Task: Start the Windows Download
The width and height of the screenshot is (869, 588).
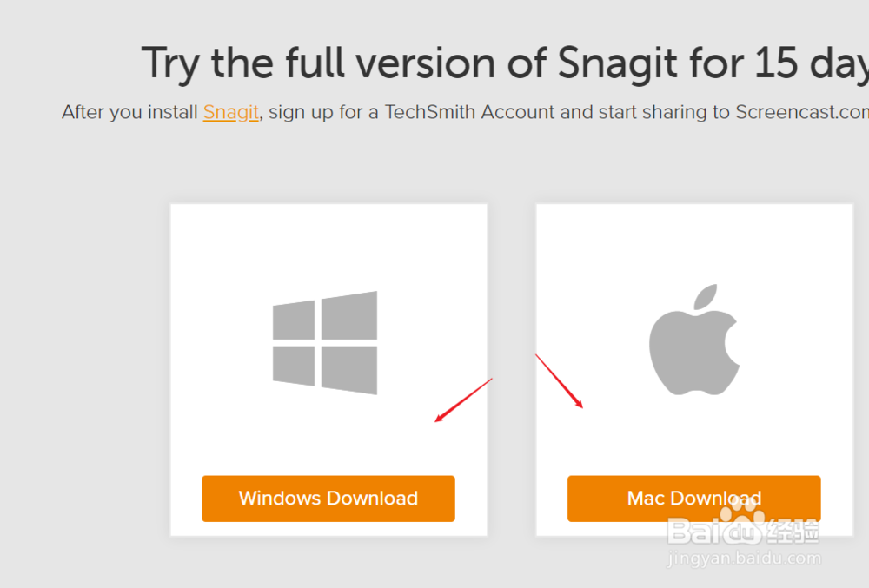Action: click(328, 499)
